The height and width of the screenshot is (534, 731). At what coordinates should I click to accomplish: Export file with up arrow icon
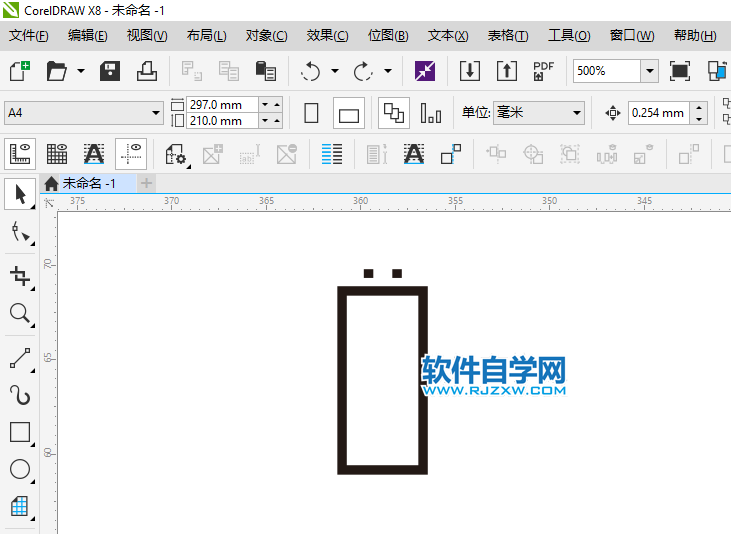(506, 71)
